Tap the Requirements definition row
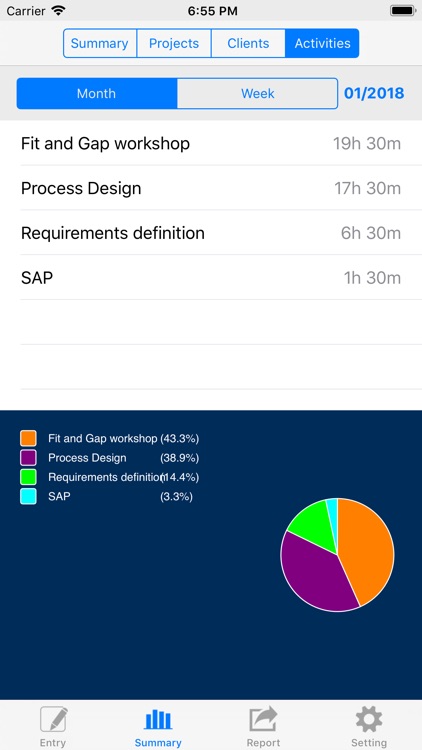Screen dimensions: 422x750 click(211, 233)
